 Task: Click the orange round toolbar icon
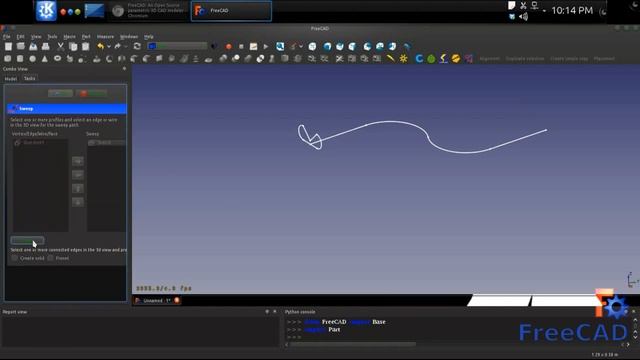(x=456, y=59)
